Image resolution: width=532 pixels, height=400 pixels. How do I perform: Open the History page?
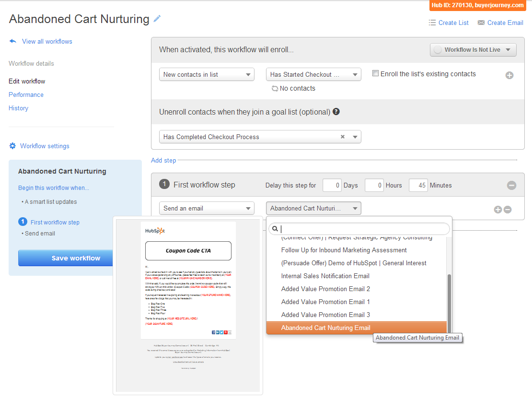click(18, 108)
